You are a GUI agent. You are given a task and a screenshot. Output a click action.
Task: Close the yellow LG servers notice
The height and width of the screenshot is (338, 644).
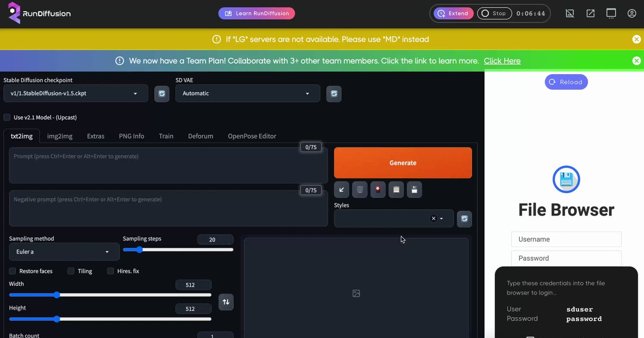pos(636,39)
